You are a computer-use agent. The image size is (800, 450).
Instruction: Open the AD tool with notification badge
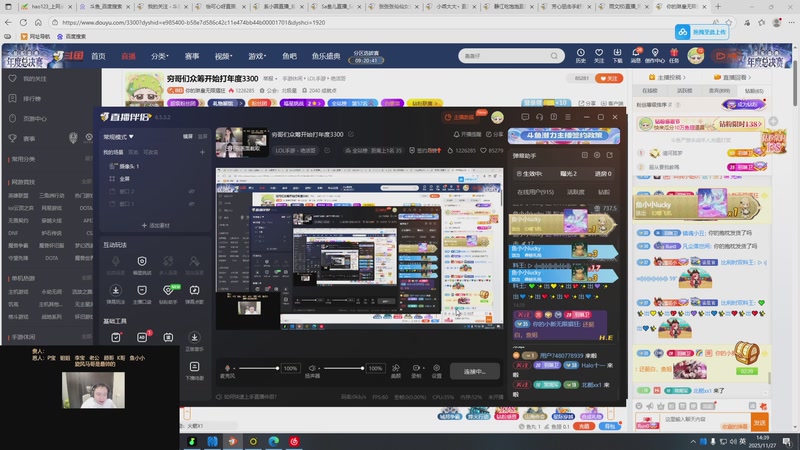[142, 337]
